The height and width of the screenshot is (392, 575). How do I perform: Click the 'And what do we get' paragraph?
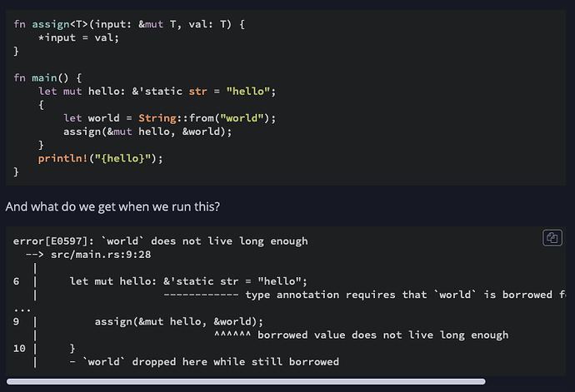[x=112, y=206]
